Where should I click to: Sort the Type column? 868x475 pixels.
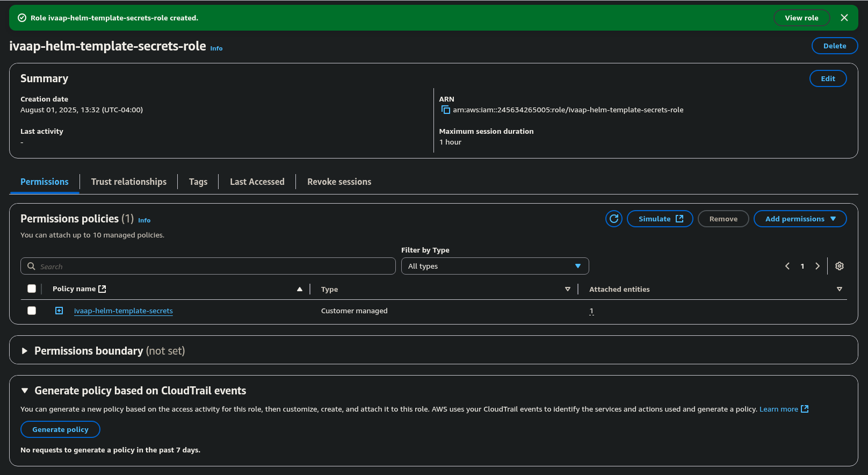(568, 289)
